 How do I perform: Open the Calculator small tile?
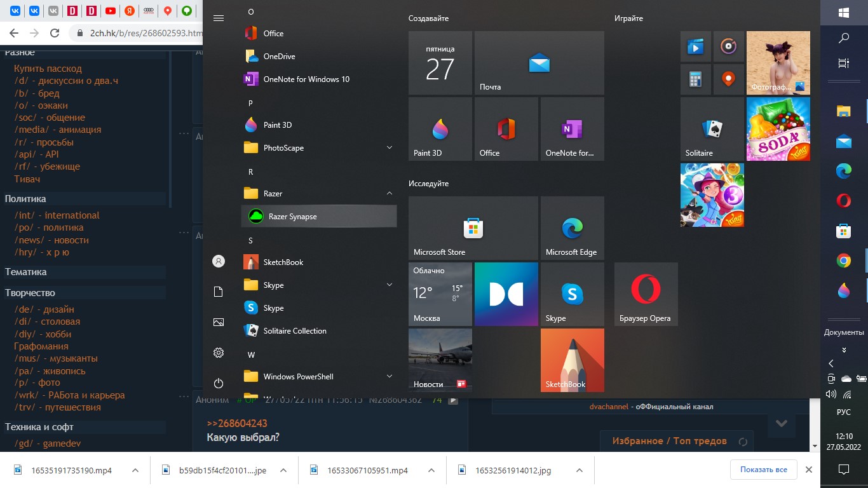click(696, 79)
